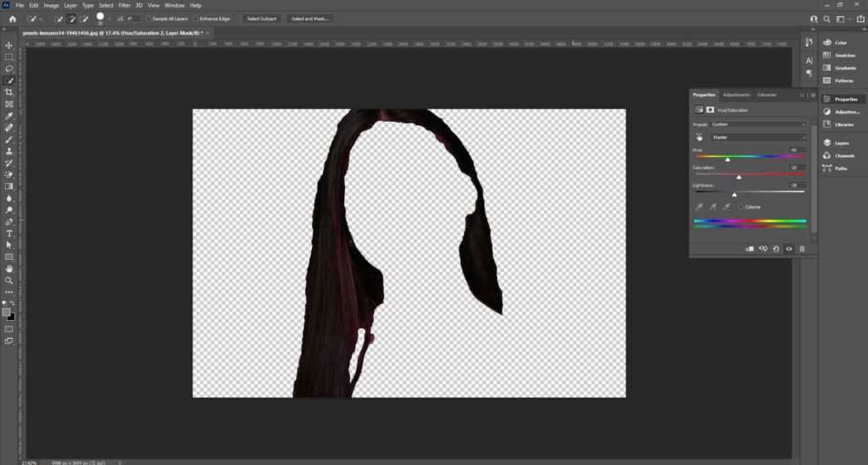Open the Master color range dropdown

coord(758,137)
